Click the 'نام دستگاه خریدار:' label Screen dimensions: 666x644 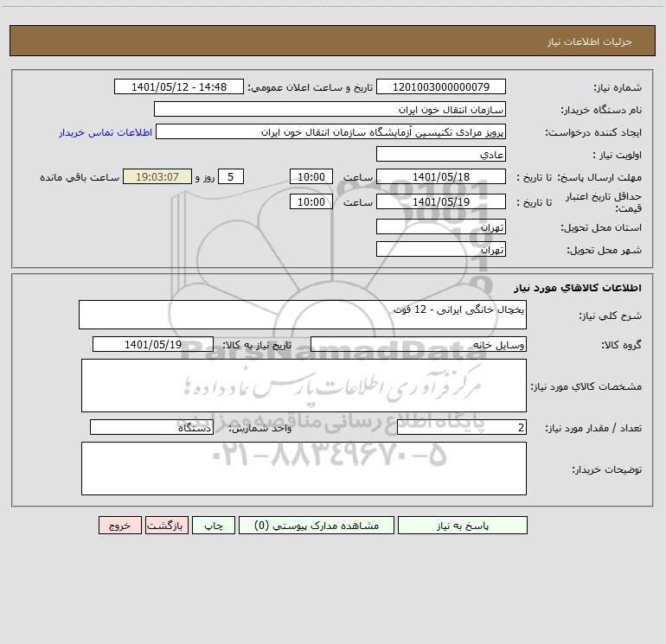[x=601, y=111]
